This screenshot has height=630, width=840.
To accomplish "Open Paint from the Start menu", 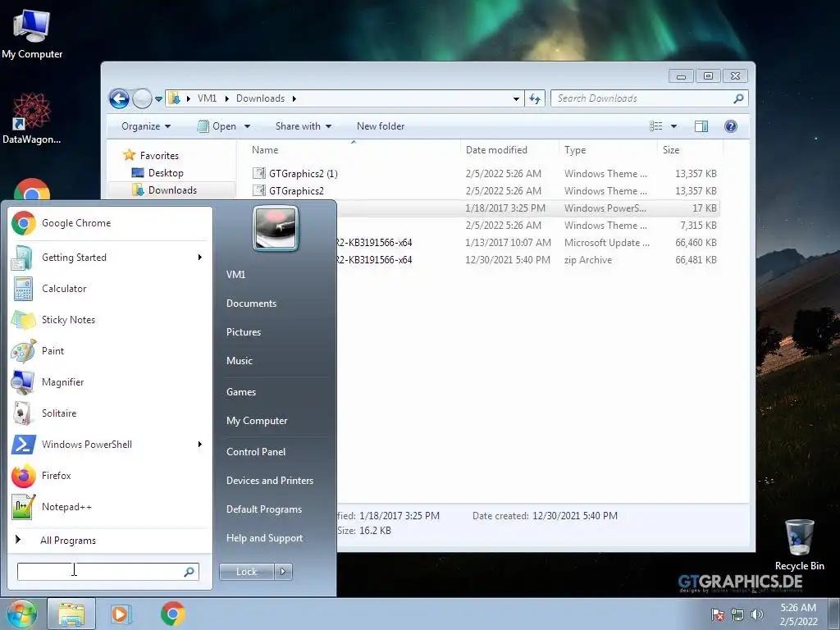I will 110,351.
